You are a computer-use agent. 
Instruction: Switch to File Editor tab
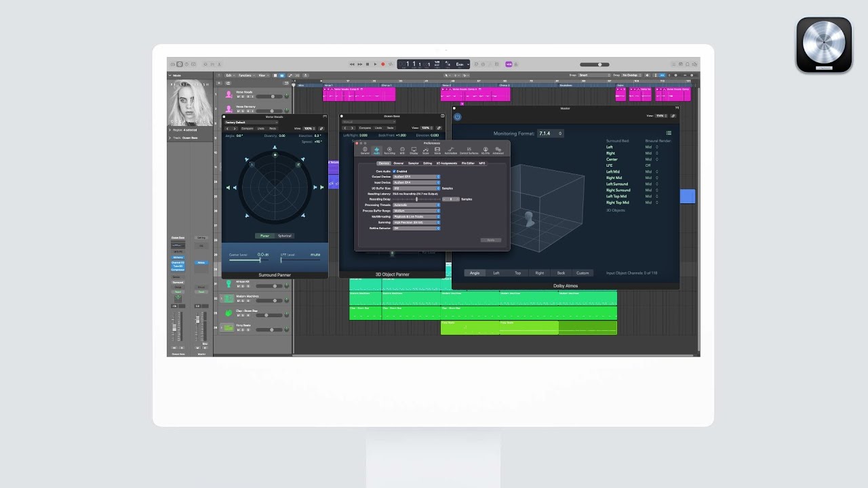468,163
